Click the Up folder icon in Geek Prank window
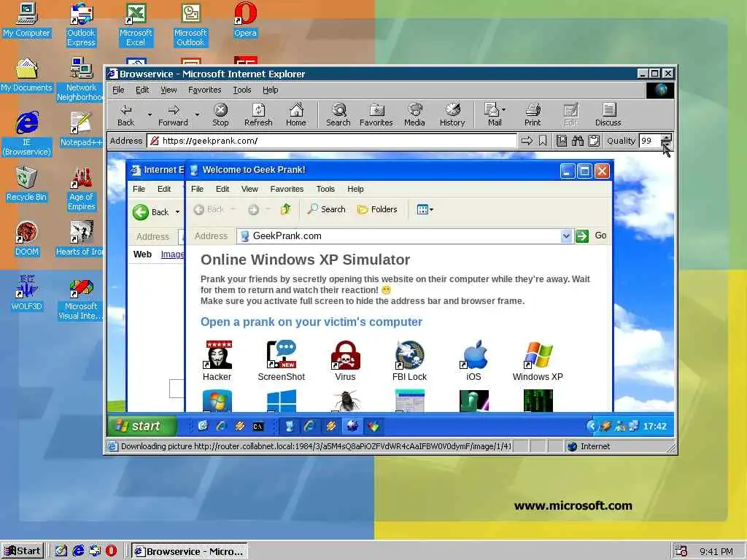The image size is (747, 560). pos(285,209)
